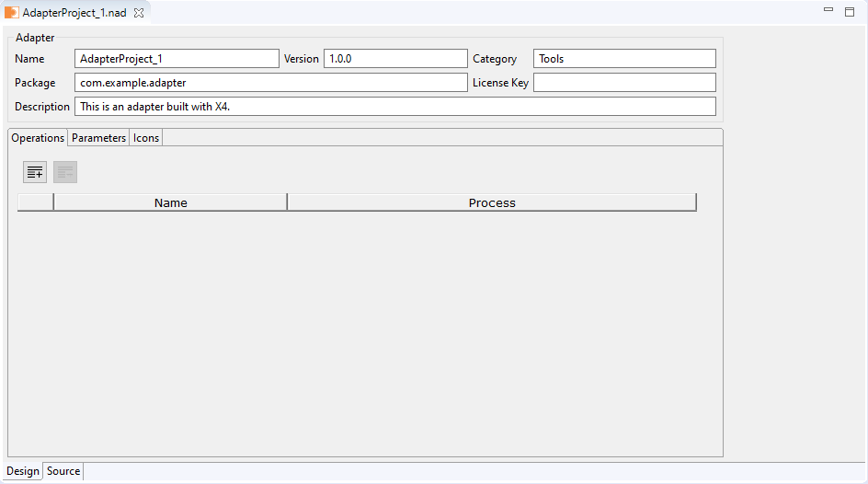Click inside the Description text field
The image size is (868, 484).
394,107
